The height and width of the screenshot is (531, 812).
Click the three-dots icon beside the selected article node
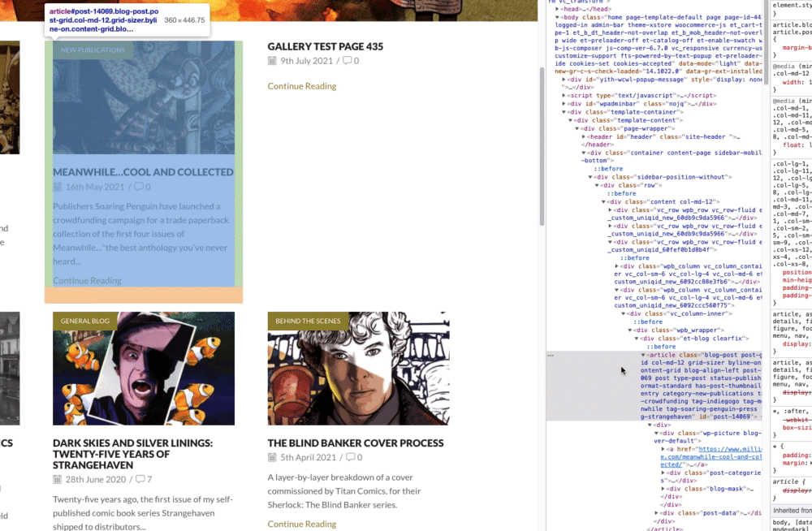tap(551, 356)
